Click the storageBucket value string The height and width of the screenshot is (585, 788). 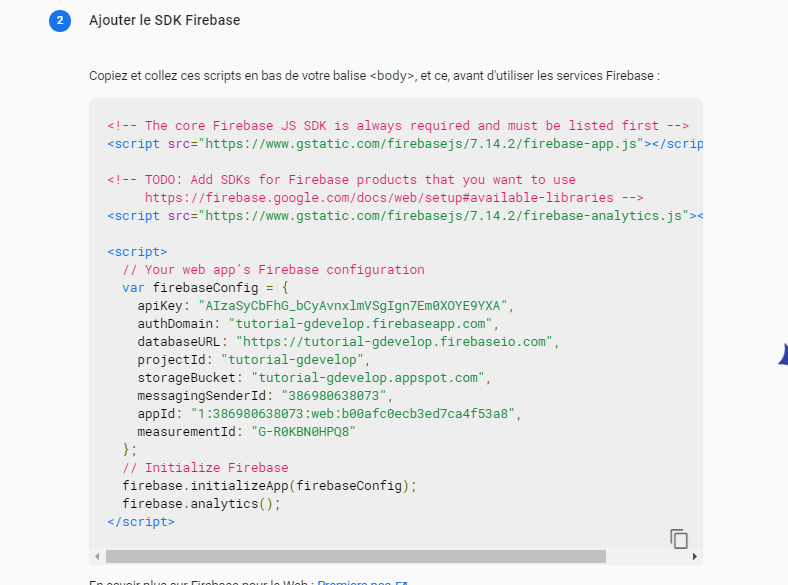click(370, 378)
